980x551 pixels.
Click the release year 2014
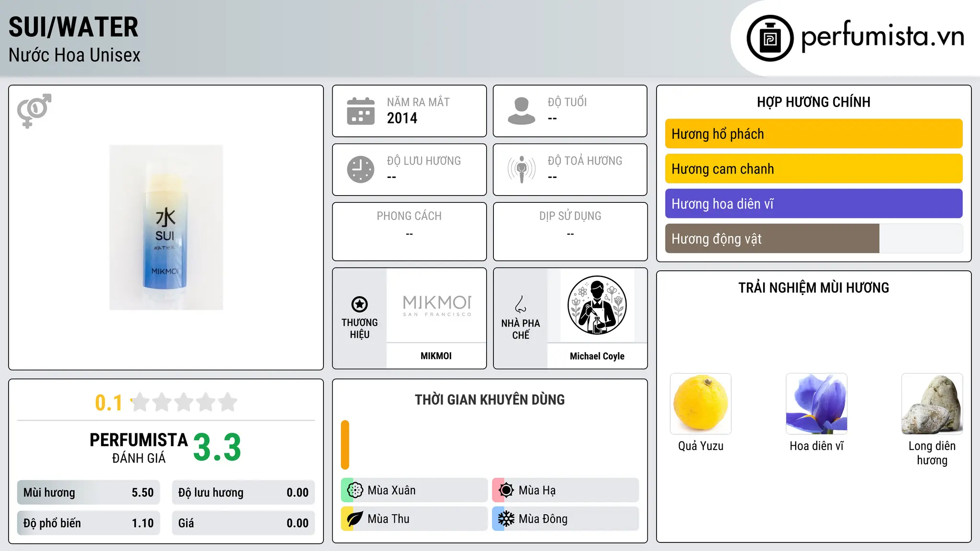click(402, 118)
